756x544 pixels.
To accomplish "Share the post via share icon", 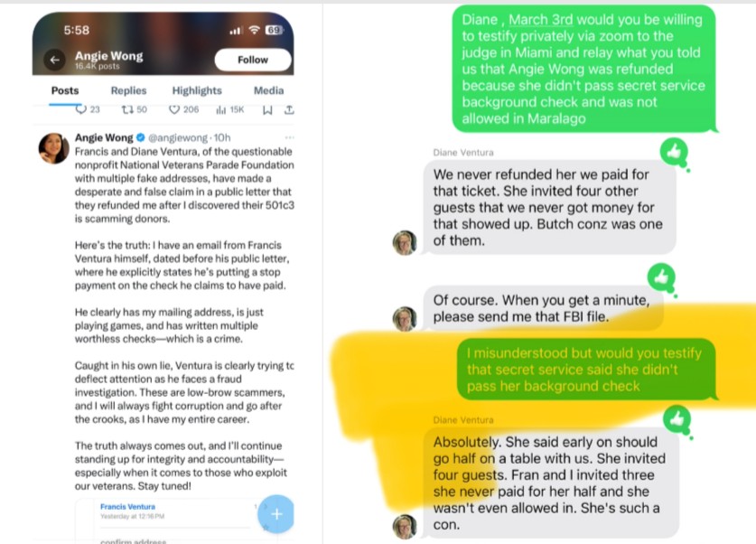I will coord(289,110).
